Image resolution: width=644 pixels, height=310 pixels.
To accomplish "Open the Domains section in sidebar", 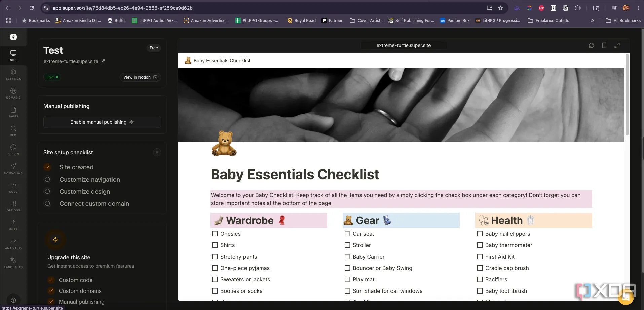I will click(13, 93).
